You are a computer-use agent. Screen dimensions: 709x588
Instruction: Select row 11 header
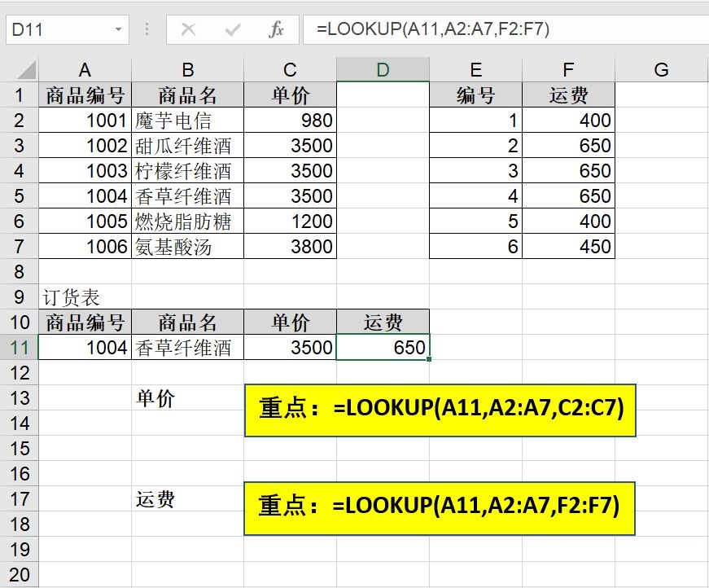[18, 348]
